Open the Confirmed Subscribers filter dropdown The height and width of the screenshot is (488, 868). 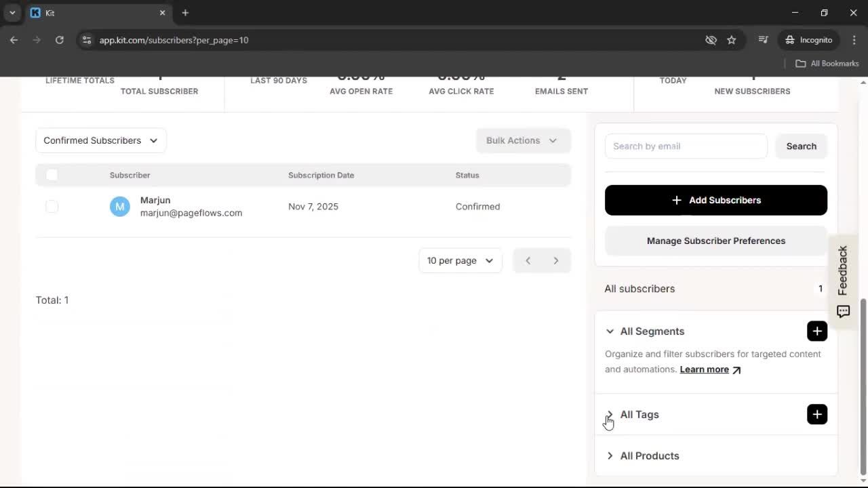pyautogui.click(x=100, y=140)
